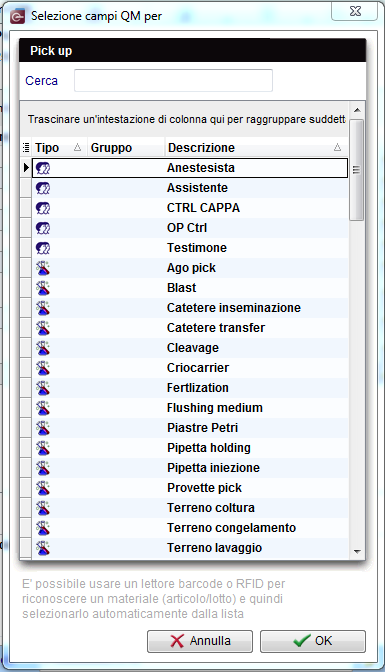Click the person icon in Anestesista row
This screenshot has height=672, width=385.
coord(43,168)
